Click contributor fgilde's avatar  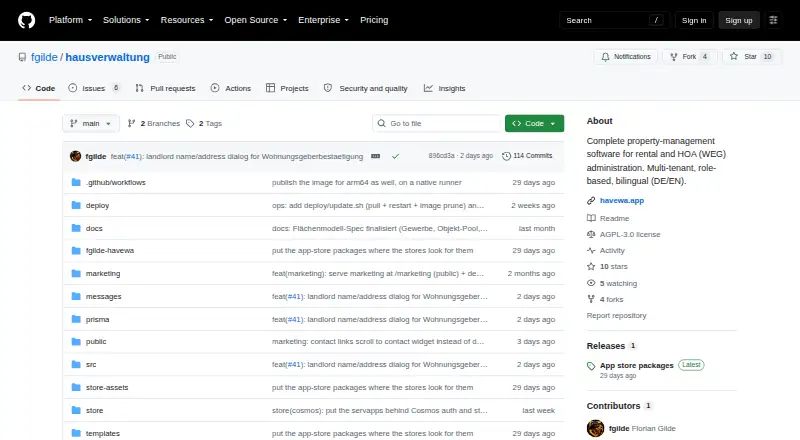595,428
